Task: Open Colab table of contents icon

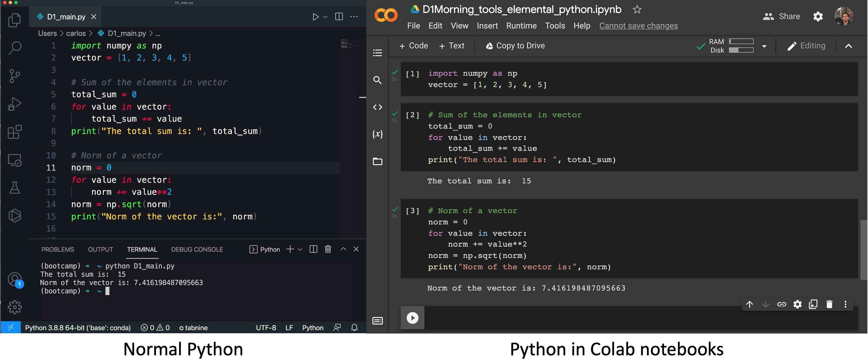Action: click(x=377, y=53)
